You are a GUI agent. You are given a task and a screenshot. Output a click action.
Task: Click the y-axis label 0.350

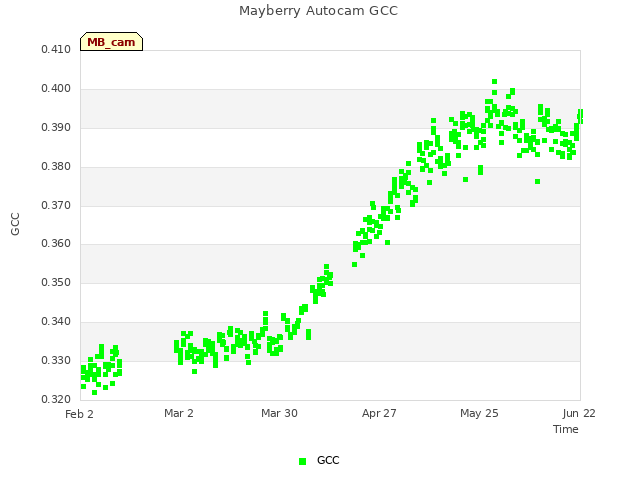coord(56,282)
